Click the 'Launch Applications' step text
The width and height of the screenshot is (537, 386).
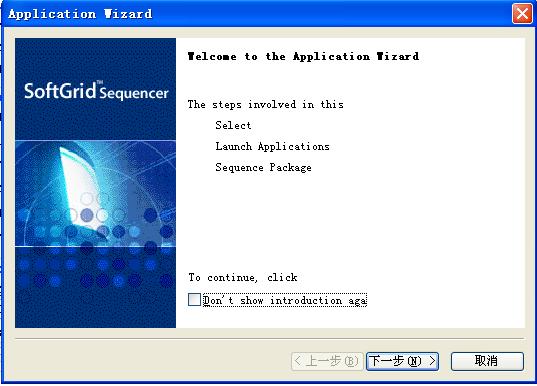(272, 147)
